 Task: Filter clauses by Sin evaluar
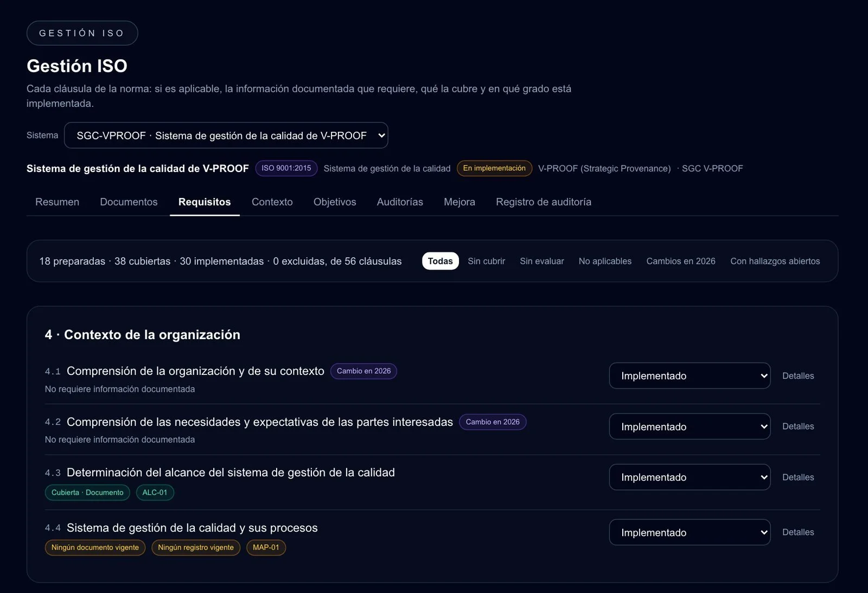[x=541, y=261]
